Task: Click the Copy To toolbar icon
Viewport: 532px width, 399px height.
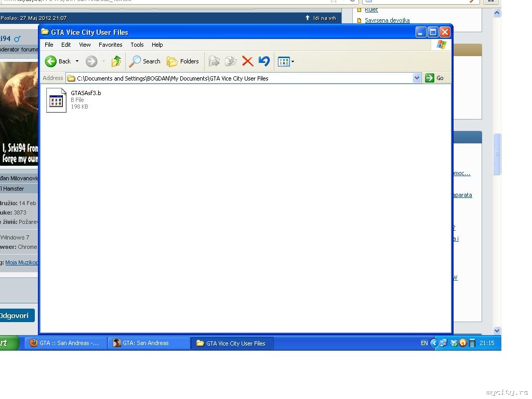Action: pos(231,61)
